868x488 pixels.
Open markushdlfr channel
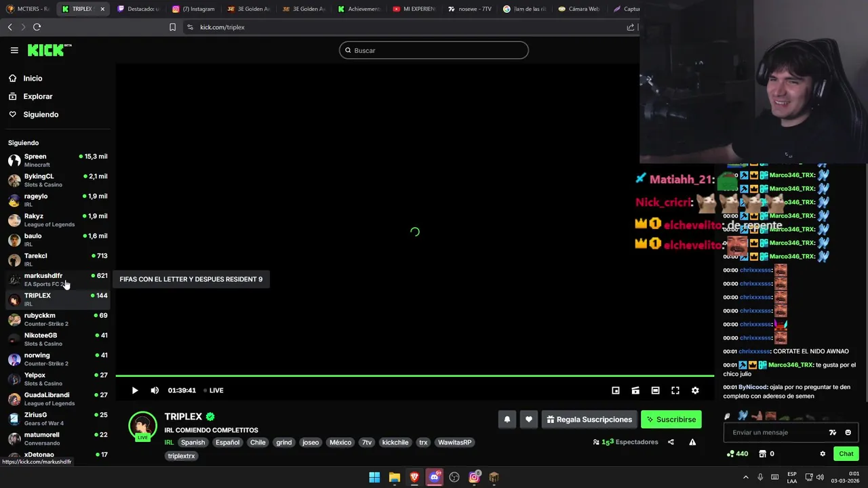(58, 279)
